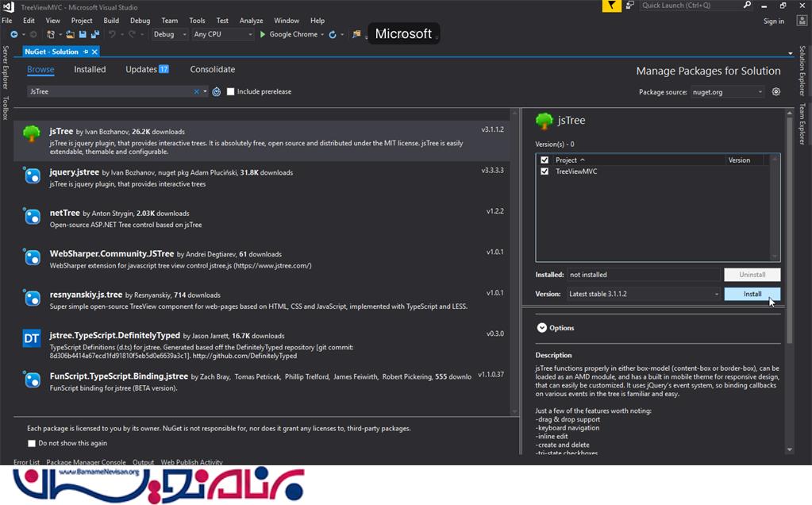Check the Do not show this again box
Image resolution: width=812 pixels, height=505 pixels.
pos(32,443)
